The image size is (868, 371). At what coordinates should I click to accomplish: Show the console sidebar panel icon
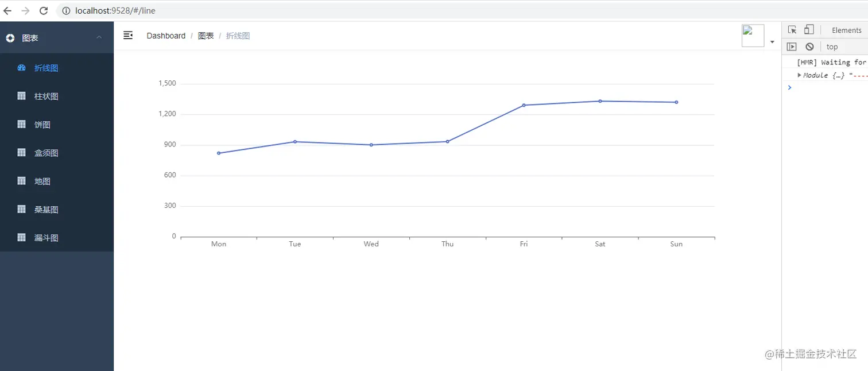[792, 47]
